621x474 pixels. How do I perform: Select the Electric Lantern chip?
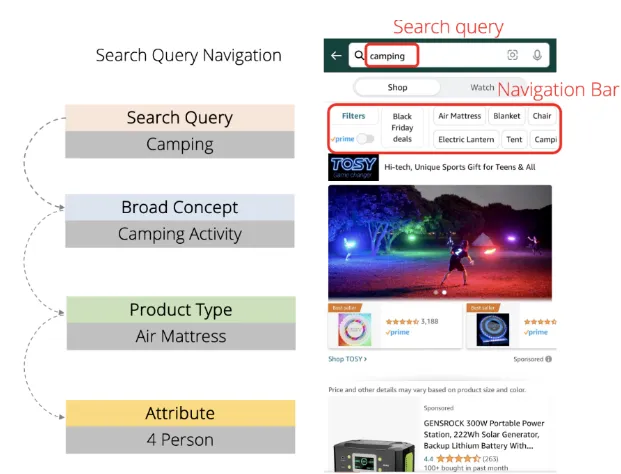[465, 140]
